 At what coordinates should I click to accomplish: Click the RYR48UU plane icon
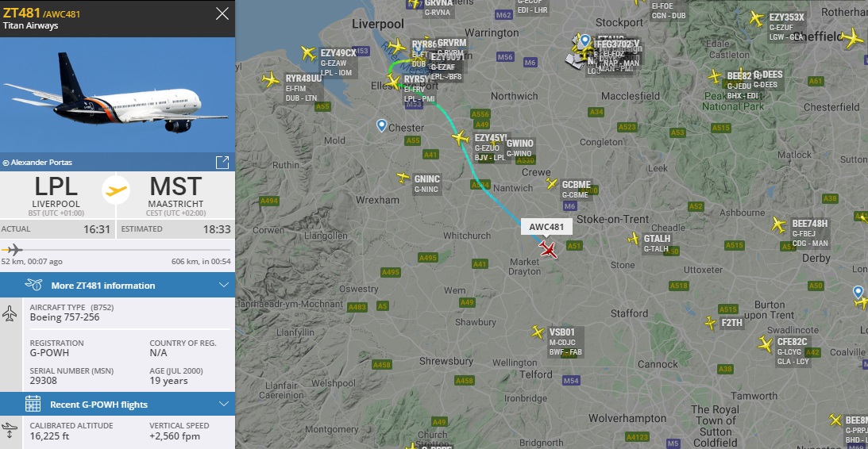pyautogui.click(x=271, y=79)
